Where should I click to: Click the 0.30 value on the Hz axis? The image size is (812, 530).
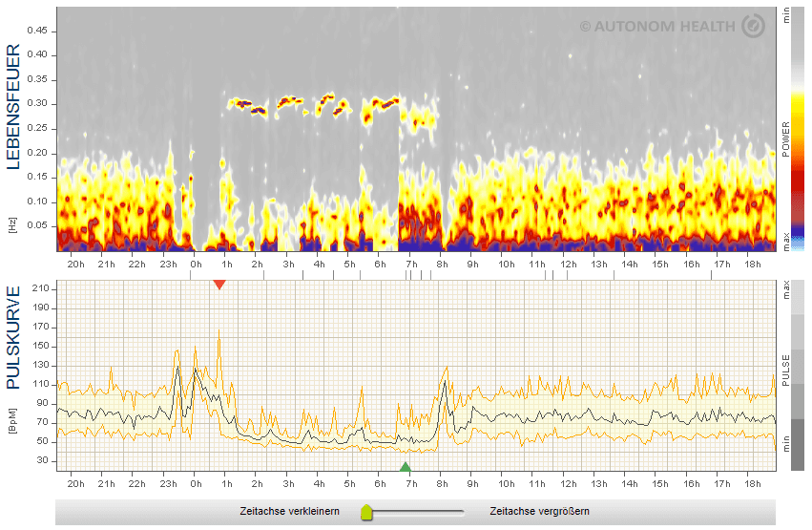coord(36,103)
